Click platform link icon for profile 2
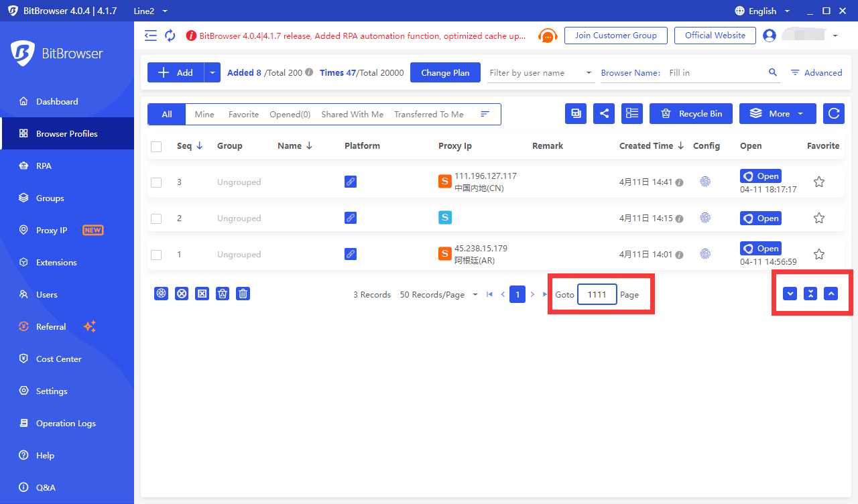 coord(350,218)
